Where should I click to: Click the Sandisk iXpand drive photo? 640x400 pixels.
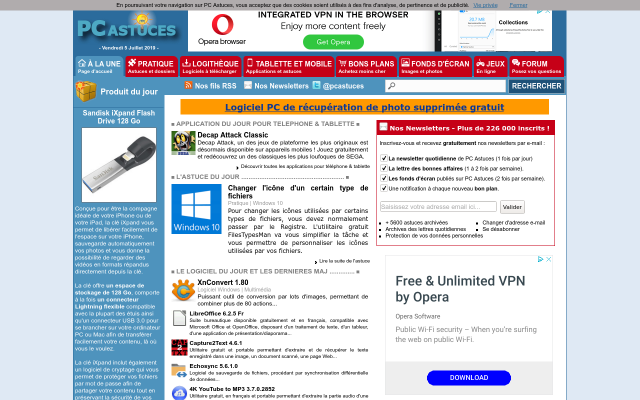pos(119,165)
